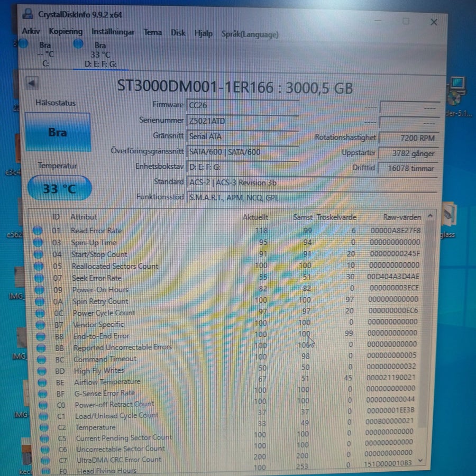Image resolution: width=476 pixels, height=476 pixels.
Task: Click the Drifttid value 16078 timmar
Action: (x=408, y=168)
